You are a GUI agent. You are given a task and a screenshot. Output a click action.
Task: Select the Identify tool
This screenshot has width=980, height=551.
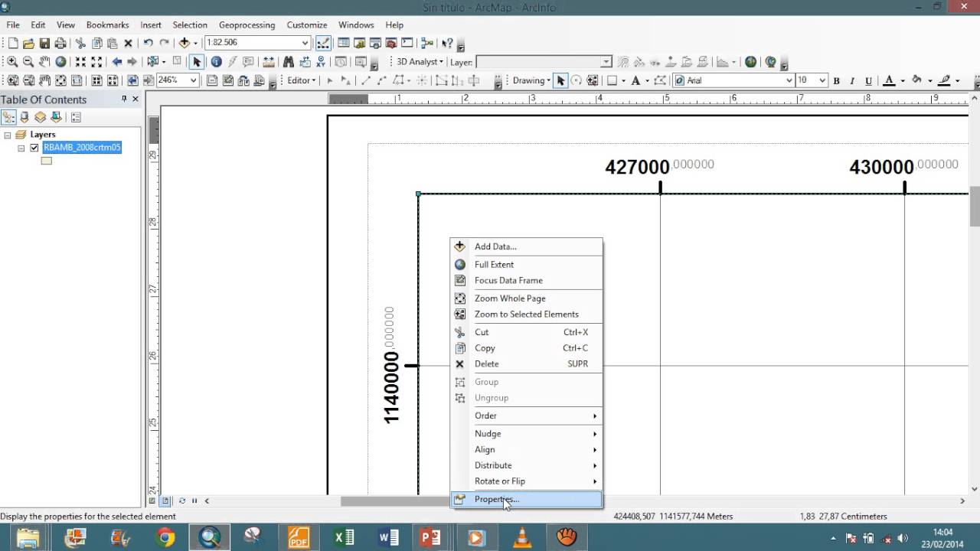[216, 62]
